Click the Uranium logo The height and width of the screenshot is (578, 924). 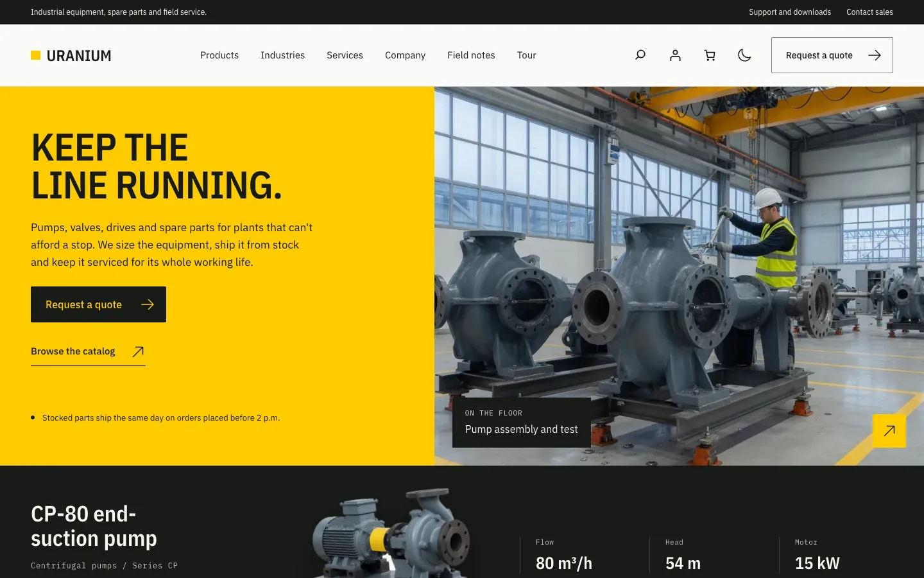click(x=71, y=56)
